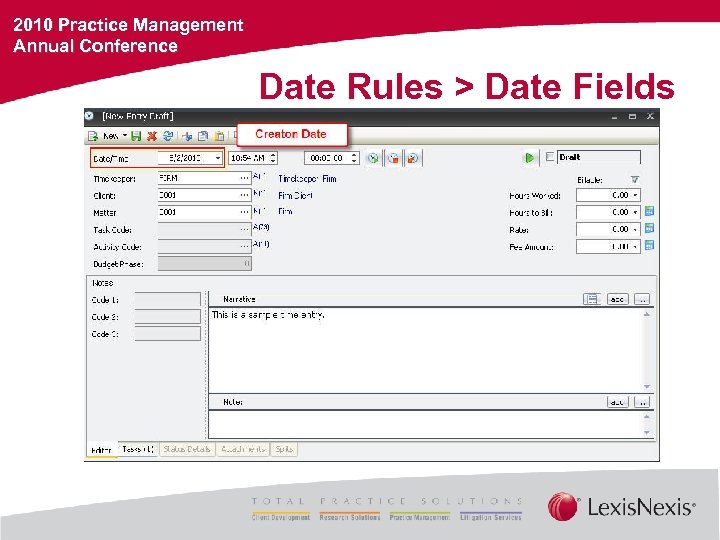Click the timer stop icon beside the clock
This screenshot has width=720, height=540.
click(393, 158)
